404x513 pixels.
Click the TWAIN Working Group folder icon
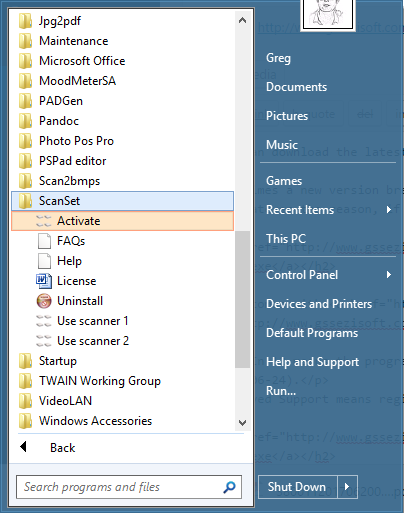26,381
